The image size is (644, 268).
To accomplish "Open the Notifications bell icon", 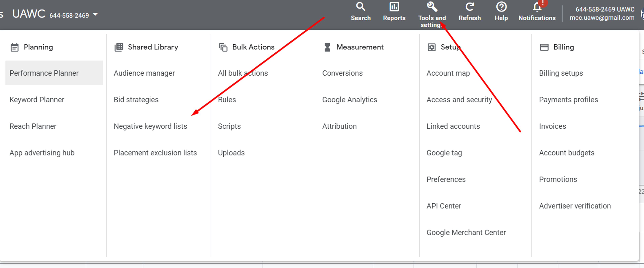I will (537, 7).
